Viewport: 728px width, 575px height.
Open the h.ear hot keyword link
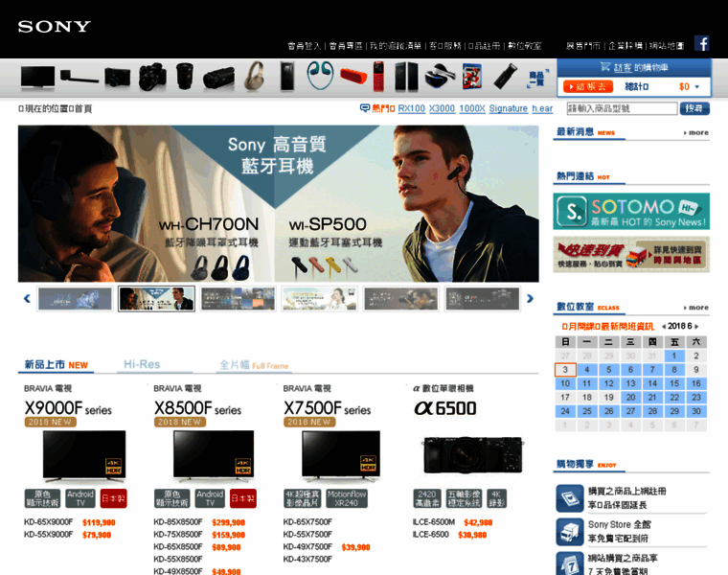tap(542, 108)
